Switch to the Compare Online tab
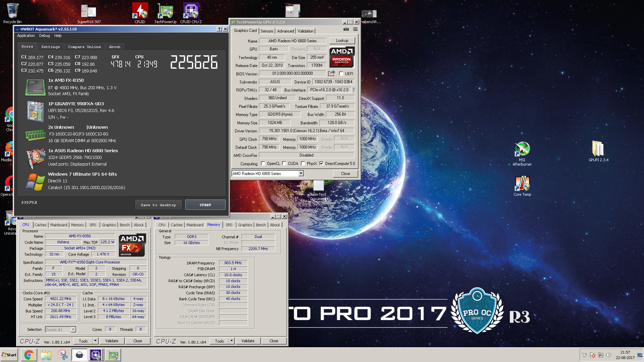Viewport: 644px width, 362px height. [x=84, y=47]
